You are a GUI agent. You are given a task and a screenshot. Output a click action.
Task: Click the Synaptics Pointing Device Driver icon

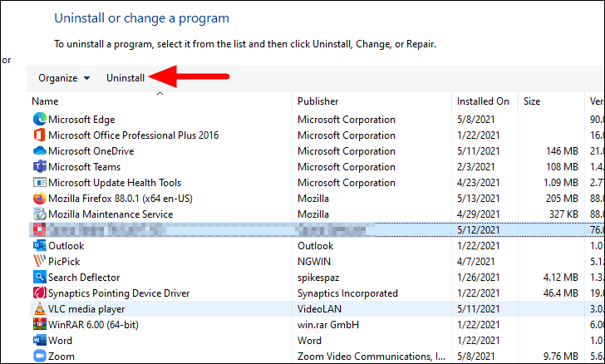[39, 293]
